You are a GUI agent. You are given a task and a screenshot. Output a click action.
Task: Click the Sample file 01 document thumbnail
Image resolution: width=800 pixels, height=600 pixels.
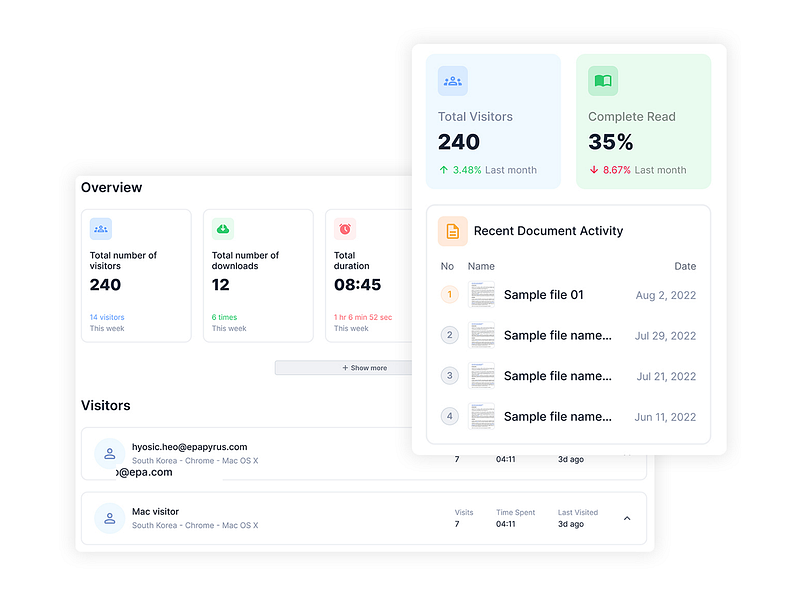pos(482,294)
